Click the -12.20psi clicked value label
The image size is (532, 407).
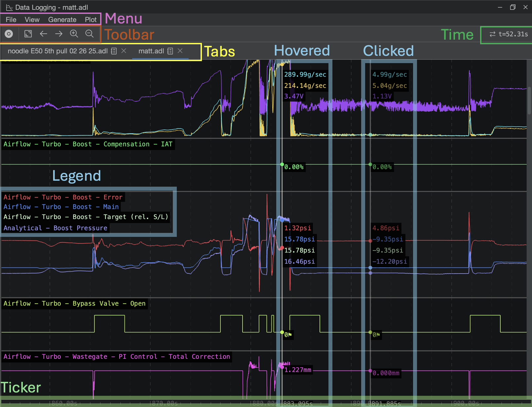[390, 262]
